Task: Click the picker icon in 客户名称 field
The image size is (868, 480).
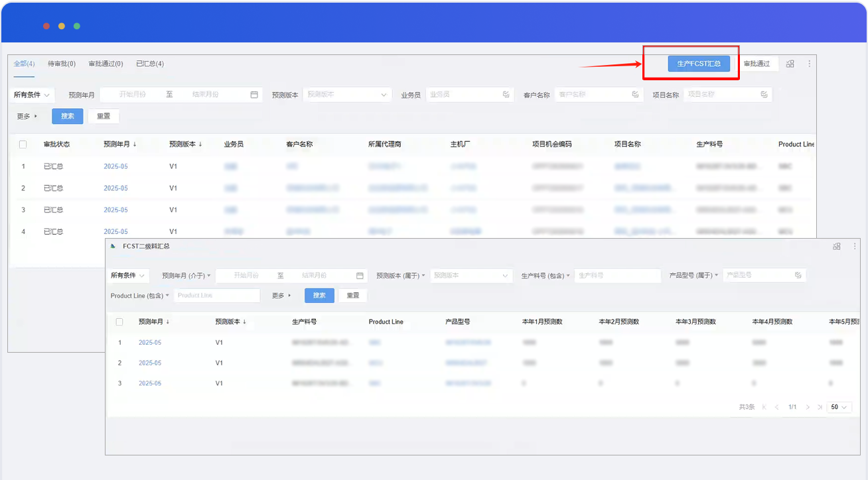Action: coord(636,95)
